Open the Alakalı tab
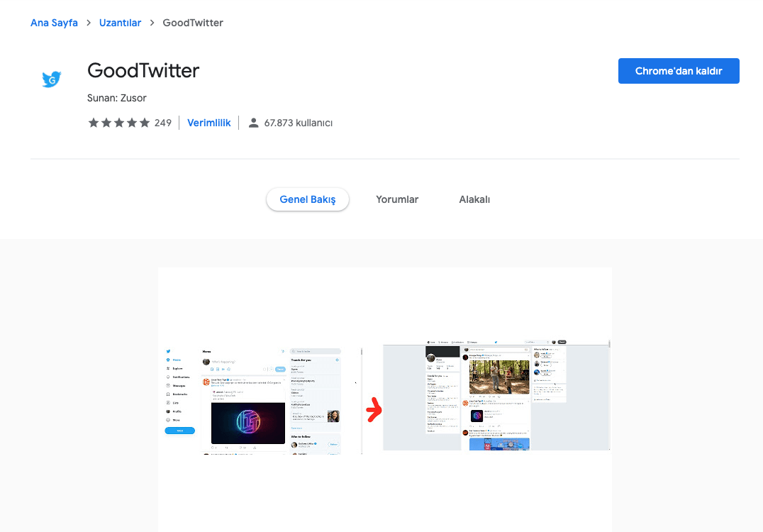763x532 pixels. click(x=474, y=199)
